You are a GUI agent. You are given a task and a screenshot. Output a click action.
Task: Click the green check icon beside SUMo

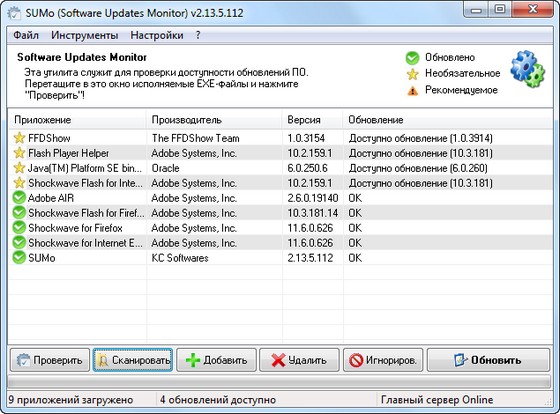[x=19, y=258]
